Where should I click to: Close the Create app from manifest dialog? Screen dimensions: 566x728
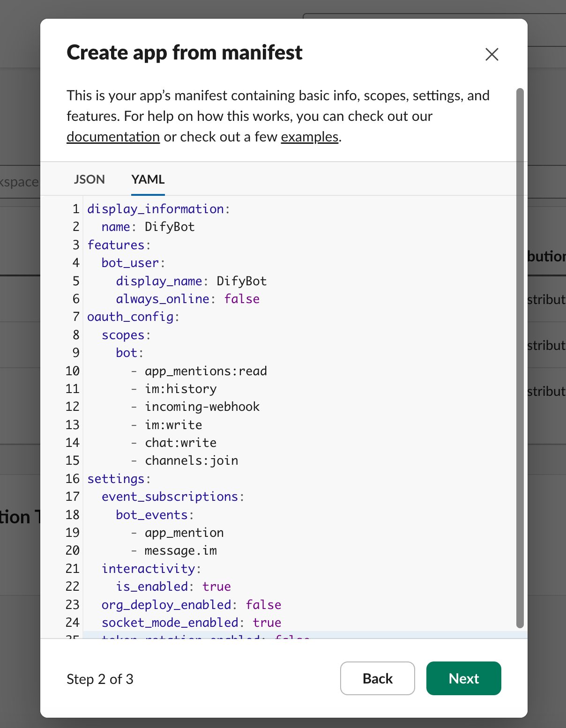(492, 54)
